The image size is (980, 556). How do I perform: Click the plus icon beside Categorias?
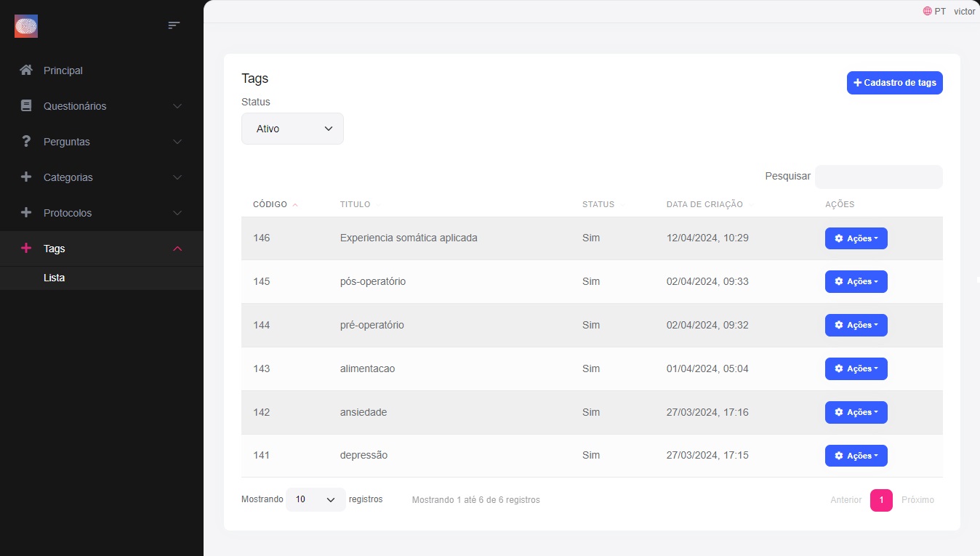pyautogui.click(x=26, y=177)
